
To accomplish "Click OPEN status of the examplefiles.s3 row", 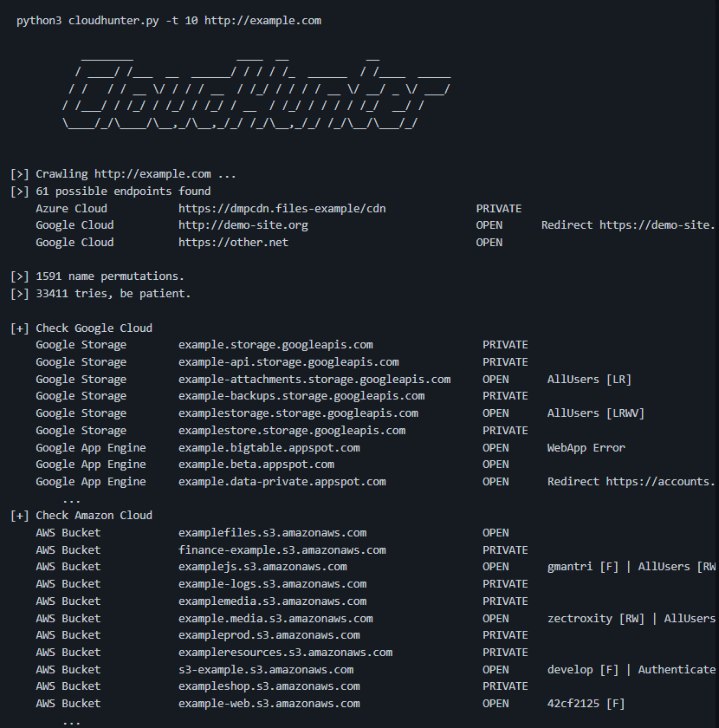I will coord(496,533).
